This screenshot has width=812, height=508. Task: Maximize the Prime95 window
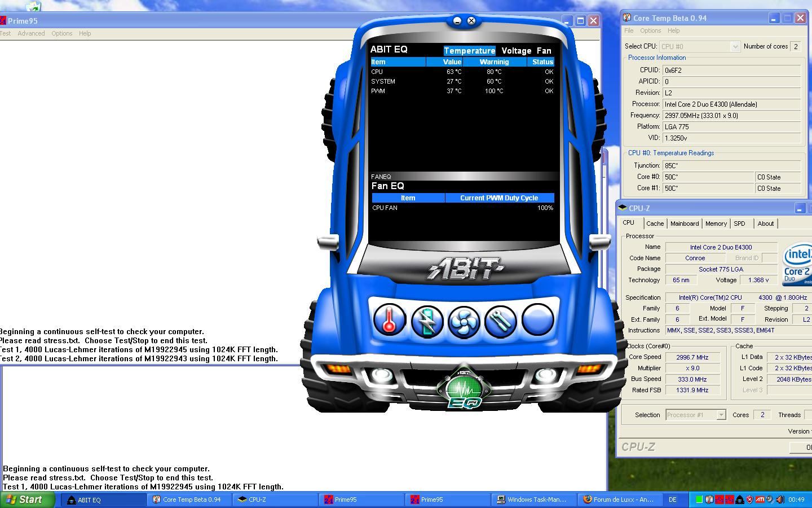[x=580, y=21]
